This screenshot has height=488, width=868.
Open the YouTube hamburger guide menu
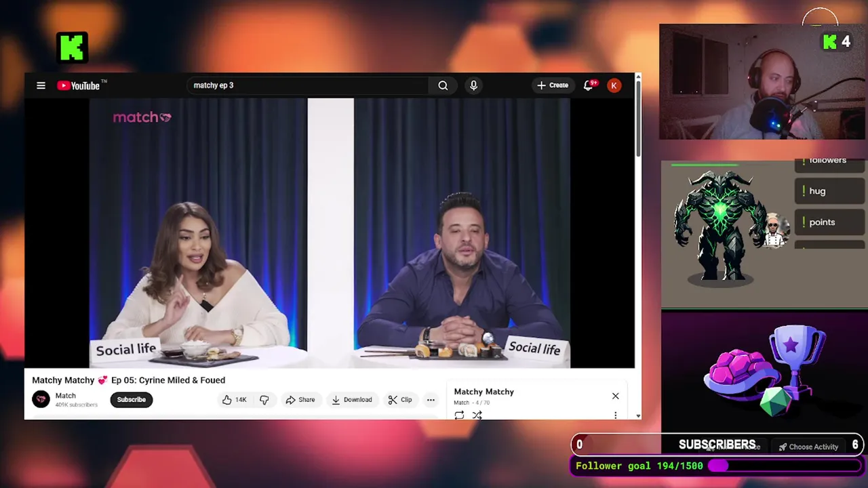click(x=41, y=85)
